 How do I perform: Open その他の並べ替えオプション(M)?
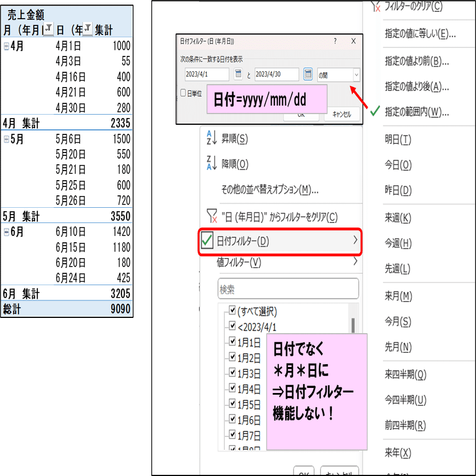tap(270, 190)
